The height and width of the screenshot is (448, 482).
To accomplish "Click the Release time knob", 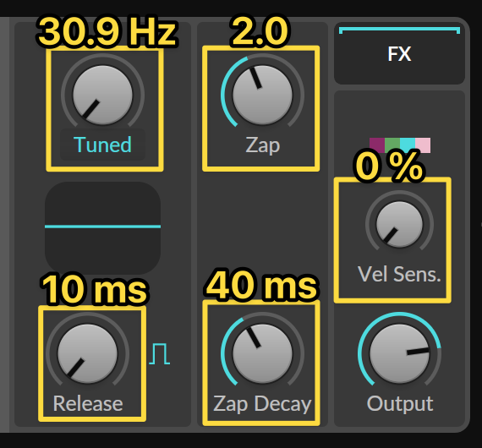I will coord(88,353).
